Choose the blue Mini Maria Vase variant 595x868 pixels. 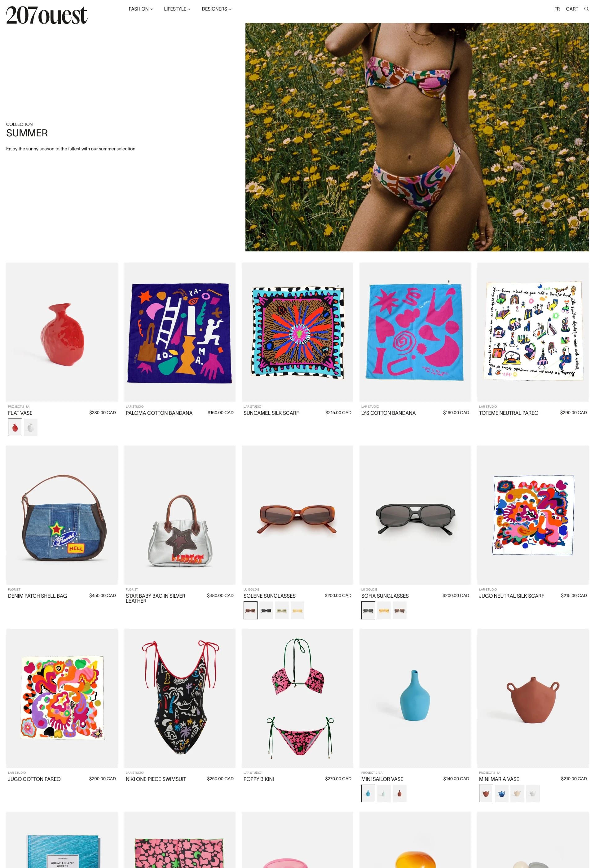tap(501, 793)
